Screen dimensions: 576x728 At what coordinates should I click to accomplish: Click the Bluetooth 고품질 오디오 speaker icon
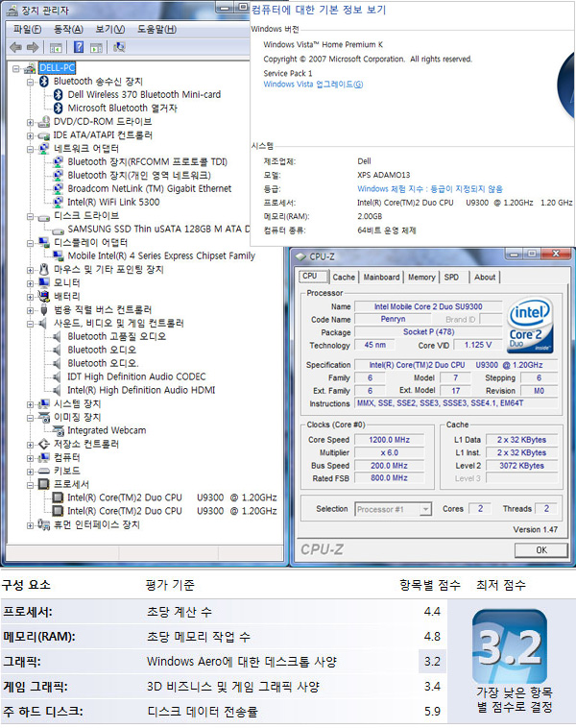(x=57, y=336)
